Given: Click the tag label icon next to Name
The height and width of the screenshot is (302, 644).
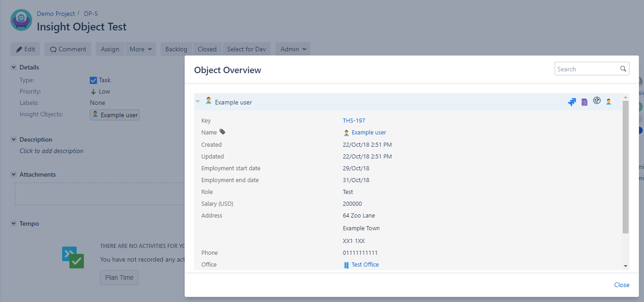Looking at the screenshot, I should click(x=222, y=132).
